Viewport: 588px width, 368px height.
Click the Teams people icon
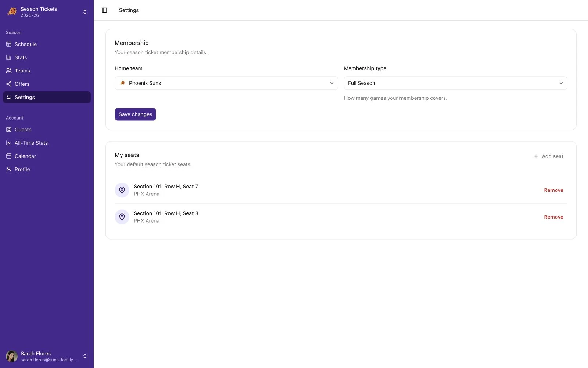point(9,71)
